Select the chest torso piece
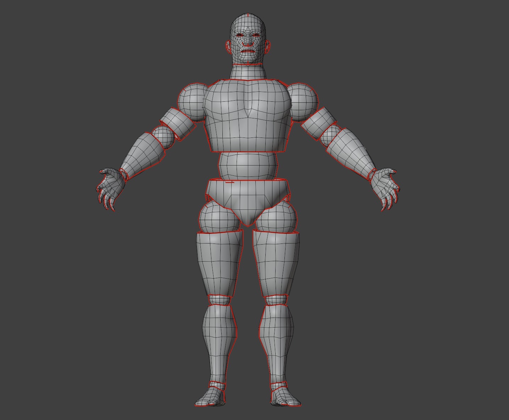The image size is (509, 420). [x=247, y=116]
